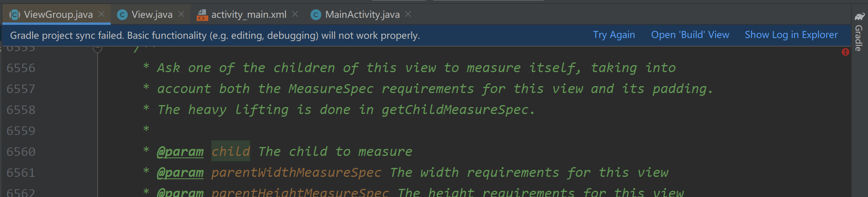Open 'Build' View link
This screenshot has width=868, height=197.
[x=690, y=35]
